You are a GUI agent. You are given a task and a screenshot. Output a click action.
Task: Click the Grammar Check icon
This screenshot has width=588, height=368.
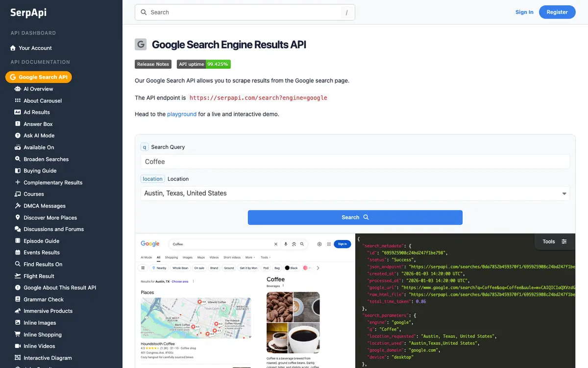click(x=18, y=299)
